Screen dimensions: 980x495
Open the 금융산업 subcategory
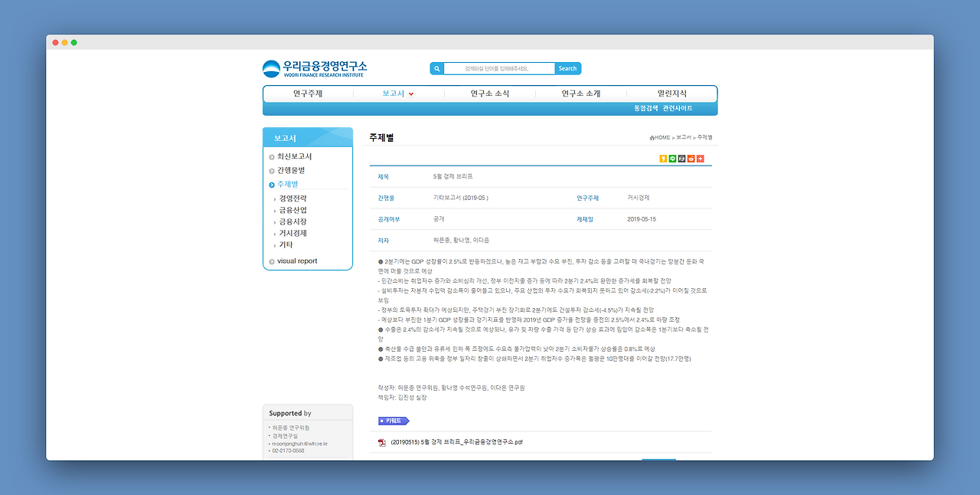[292, 210]
